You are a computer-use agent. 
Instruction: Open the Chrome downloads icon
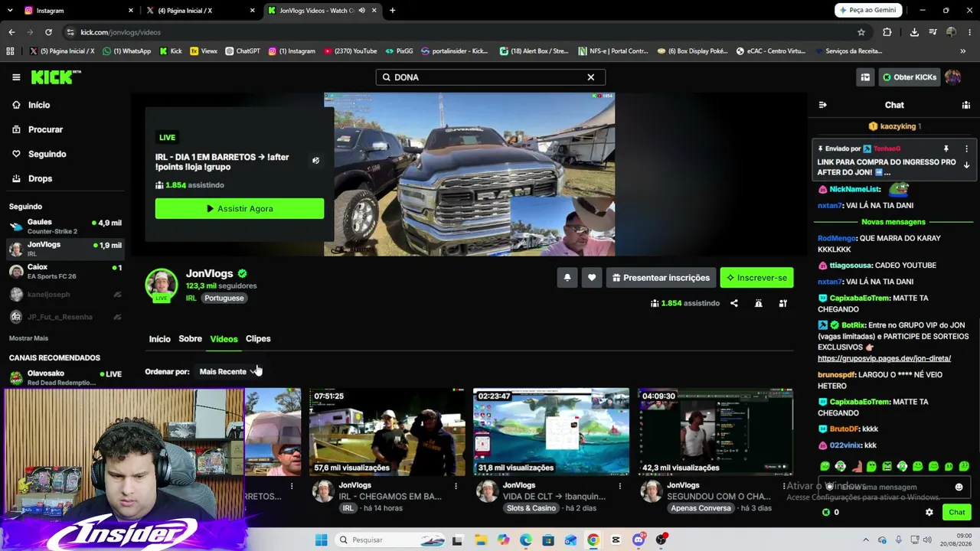click(914, 32)
